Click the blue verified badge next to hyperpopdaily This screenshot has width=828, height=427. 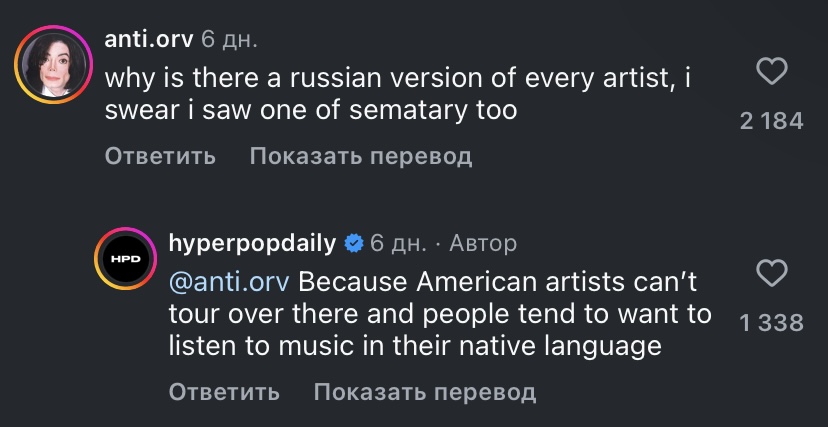pyautogui.click(x=353, y=243)
